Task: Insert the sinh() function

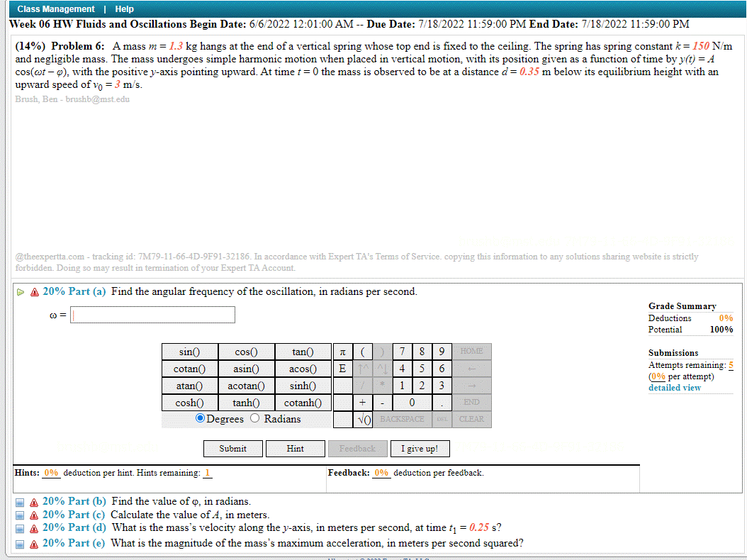Action: coord(303,386)
